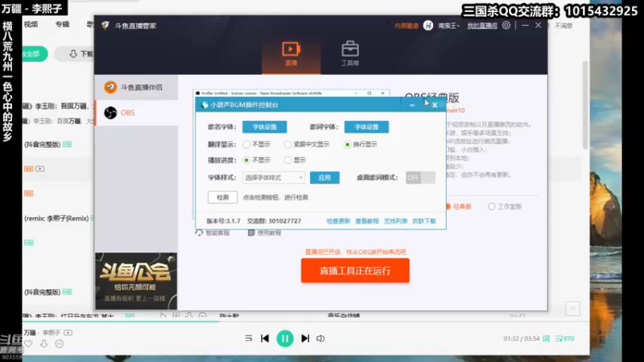Click the 检测 detect button
This screenshot has width=644, height=362.
pyautogui.click(x=223, y=197)
